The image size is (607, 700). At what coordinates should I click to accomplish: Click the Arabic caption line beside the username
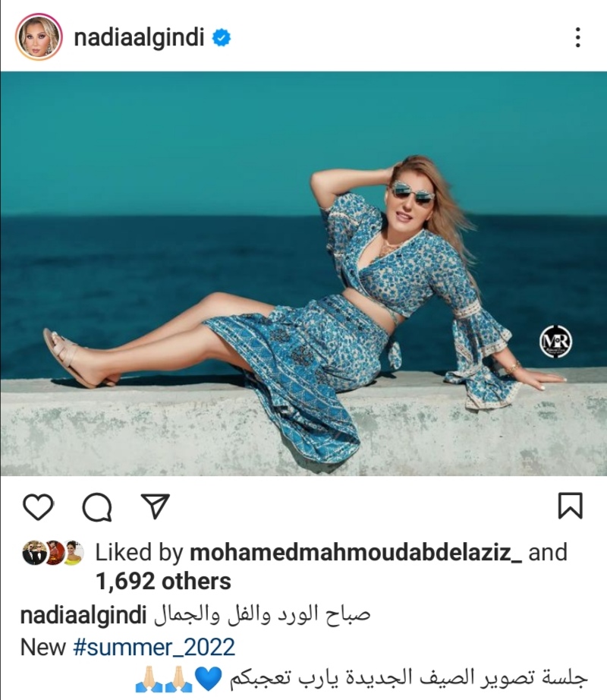pos(263,615)
